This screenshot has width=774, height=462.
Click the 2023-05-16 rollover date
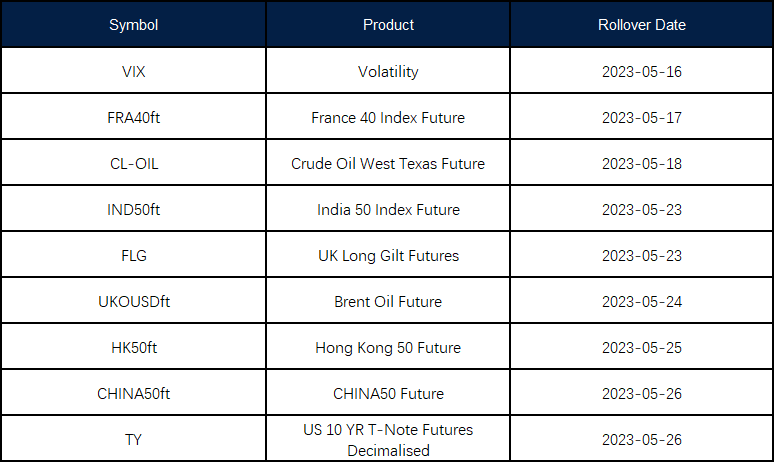(x=641, y=72)
